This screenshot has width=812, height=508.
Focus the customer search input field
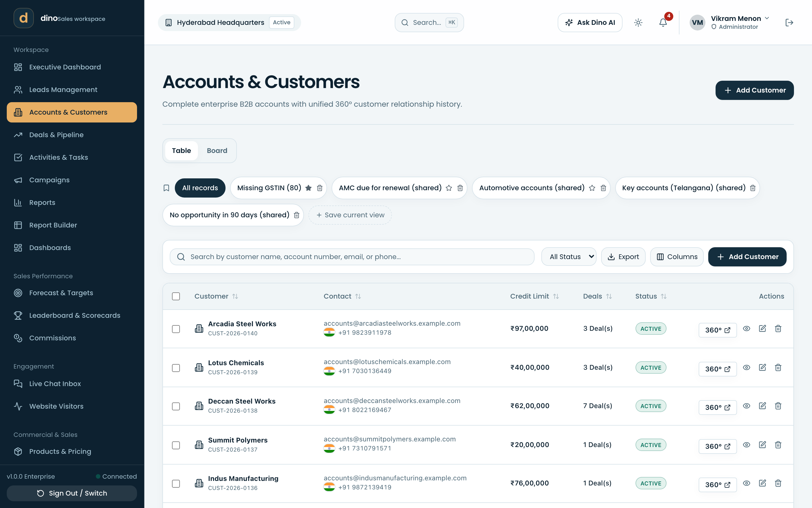(x=352, y=257)
